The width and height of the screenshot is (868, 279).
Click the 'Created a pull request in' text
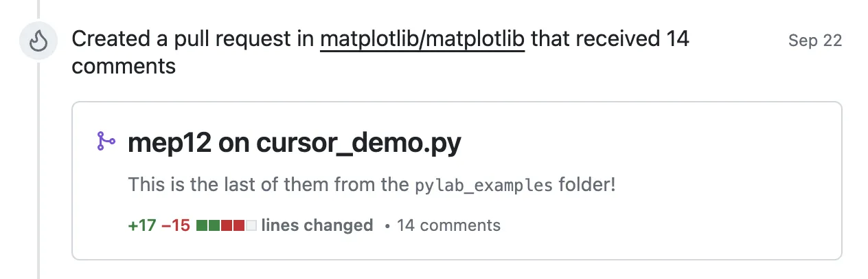pyautogui.click(x=193, y=40)
